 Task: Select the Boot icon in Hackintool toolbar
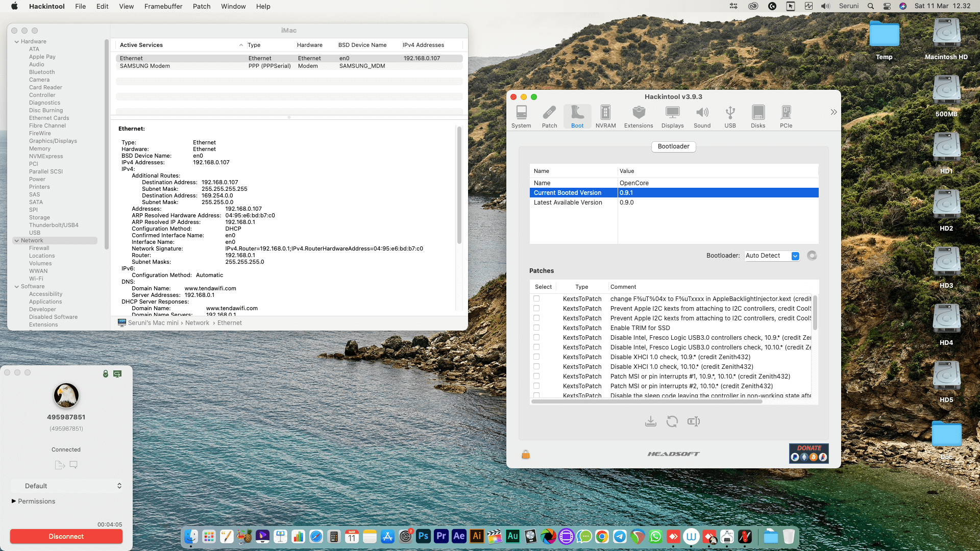coord(577,117)
